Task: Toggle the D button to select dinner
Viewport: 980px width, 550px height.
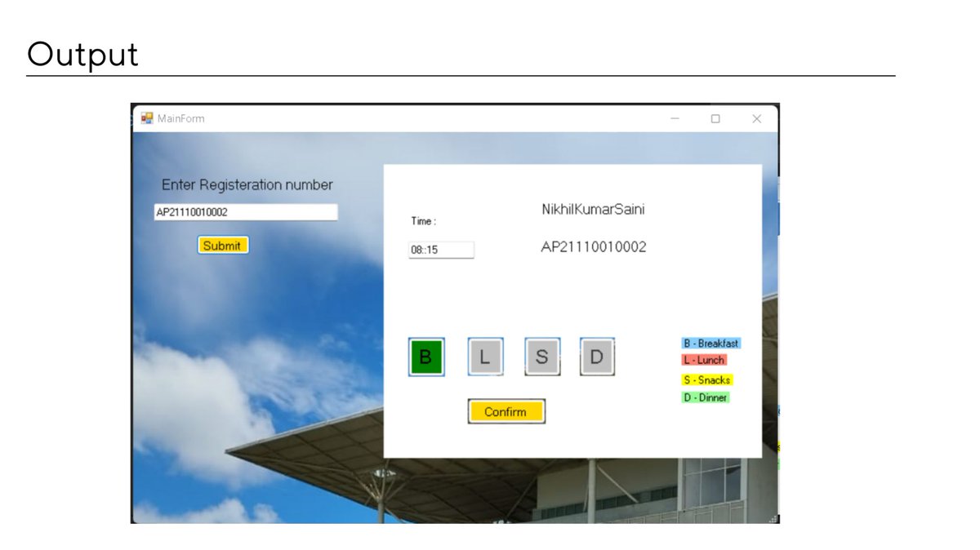Action: click(x=596, y=357)
